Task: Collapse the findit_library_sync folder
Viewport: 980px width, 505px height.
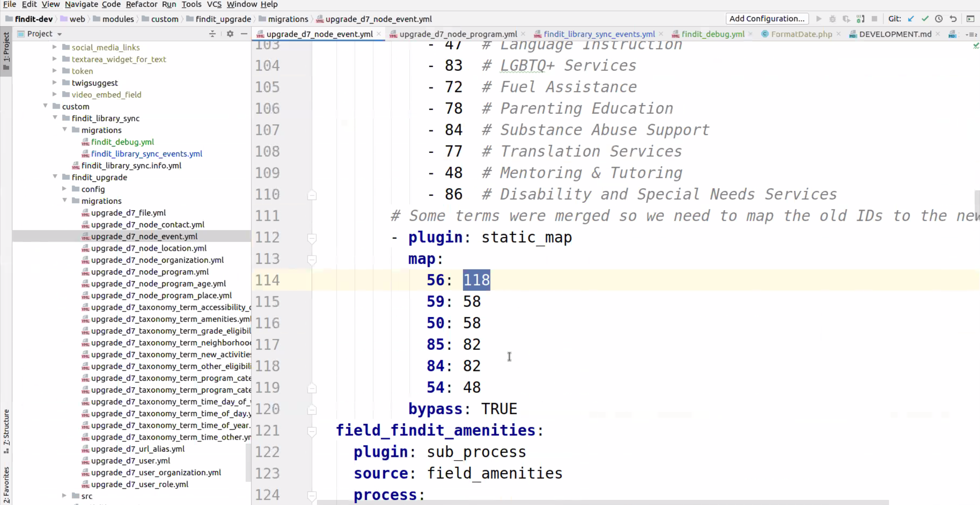Action: tap(55, 118)
